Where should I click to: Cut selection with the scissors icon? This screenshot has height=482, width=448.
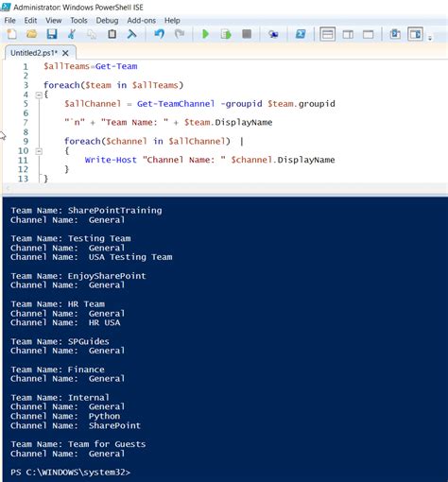pos(72,34)
